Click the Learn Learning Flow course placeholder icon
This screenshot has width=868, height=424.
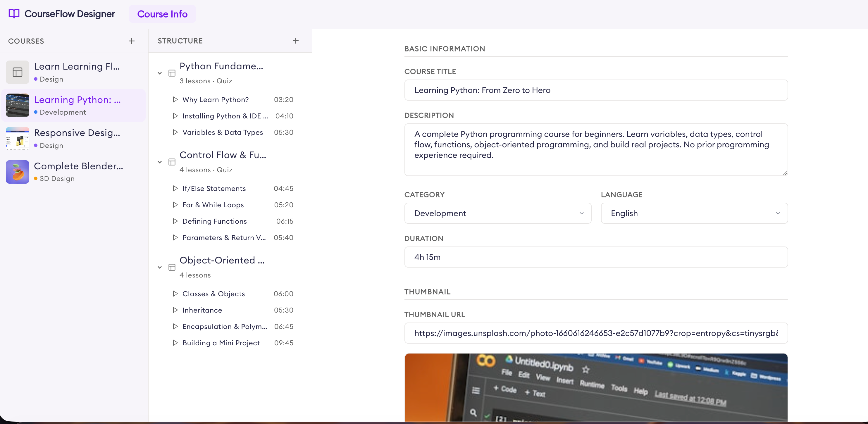point(18,72)
